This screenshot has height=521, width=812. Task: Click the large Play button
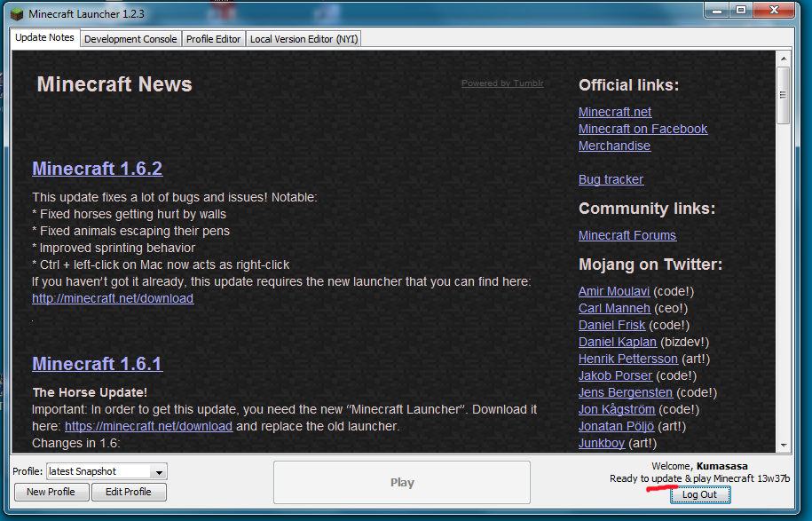pyautogui.click(x=402, y=482)
